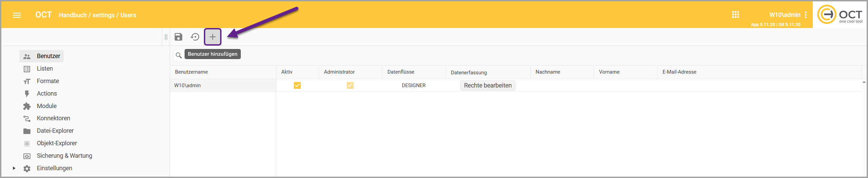The height and width of the screenshot is (178, 868).
Task: Toggle the Aktiv checkbox for W10\admin
Action: (x=297, y=85)
